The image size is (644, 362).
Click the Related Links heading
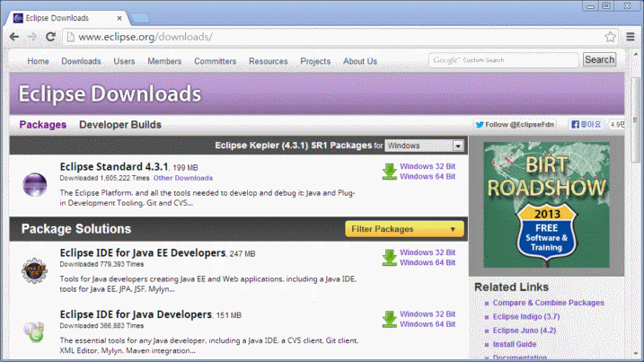(x=511, y=287)
